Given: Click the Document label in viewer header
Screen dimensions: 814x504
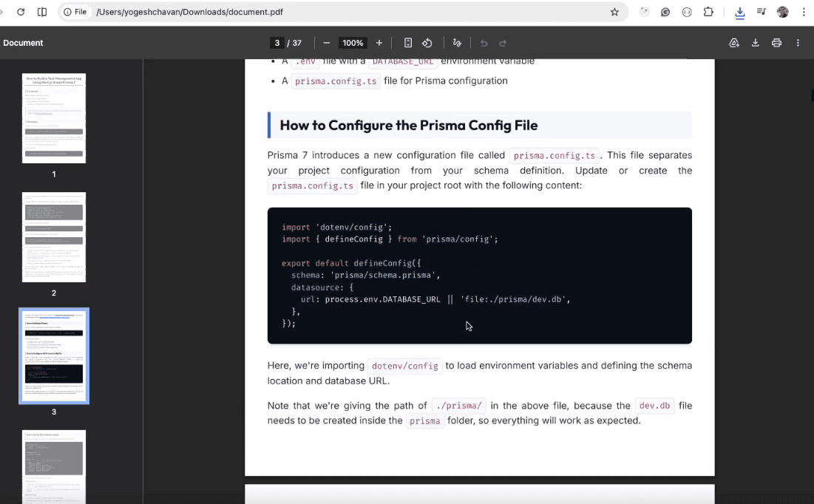Looking at the screenshot, I should (x=23, y=43).
